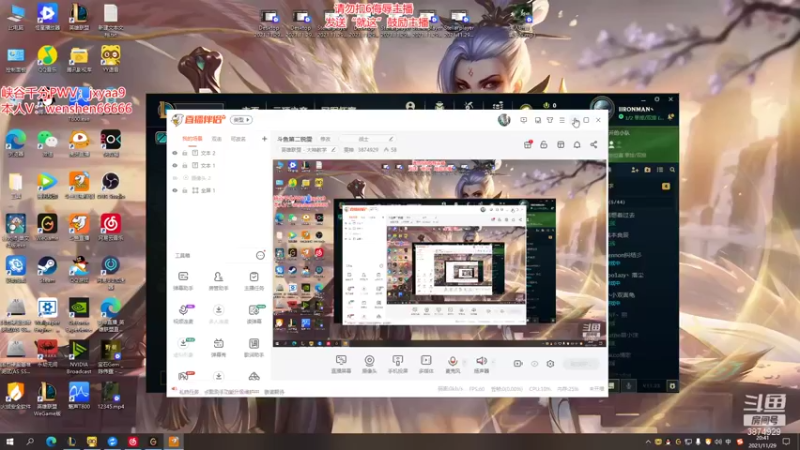
Task: Open the NVIDIA Broadcast desktop shortcut
Action: (x=79, y=357)
